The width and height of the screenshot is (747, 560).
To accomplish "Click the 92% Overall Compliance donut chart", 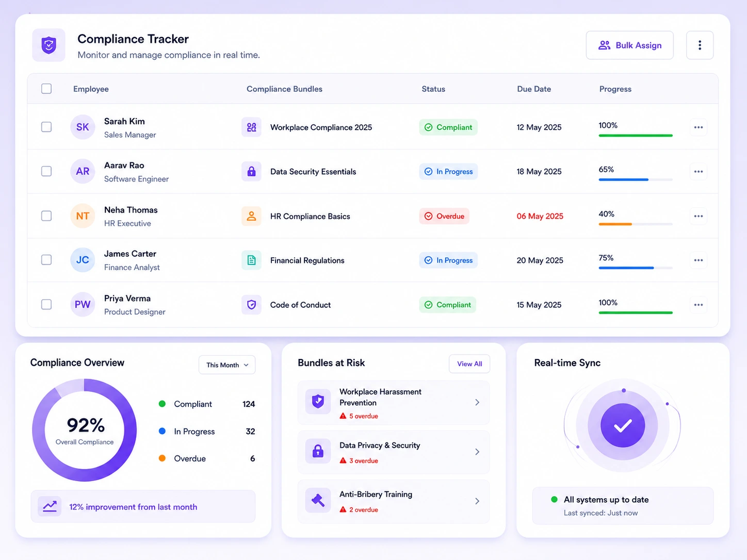I will (85, 430).
